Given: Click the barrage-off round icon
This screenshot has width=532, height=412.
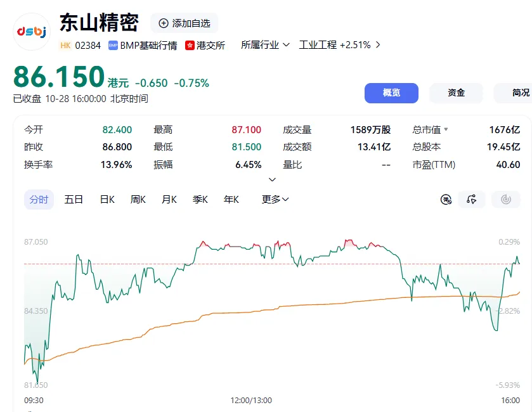Looking at the screenshot, I should (446, 200).
